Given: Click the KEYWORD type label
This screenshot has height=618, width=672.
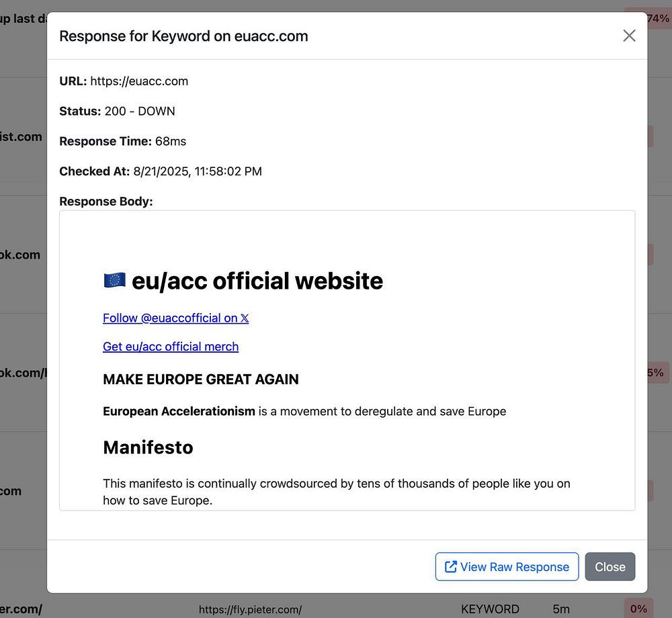Looking at the screenshot, I should (x=490, y=609).
